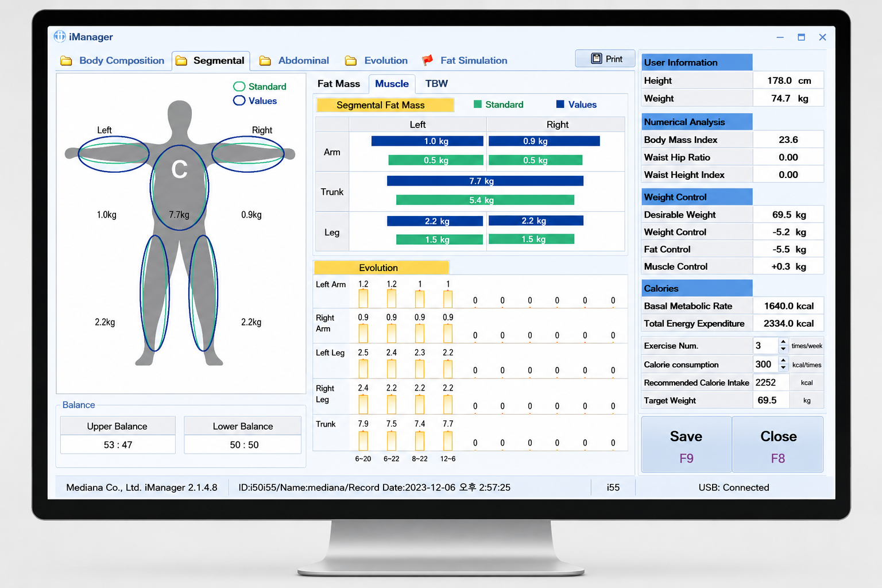Image resolution: width=882 pixels, height=588 pixels.
Task: Select the Standard radio option above body figure
Action: coord(239,86)
